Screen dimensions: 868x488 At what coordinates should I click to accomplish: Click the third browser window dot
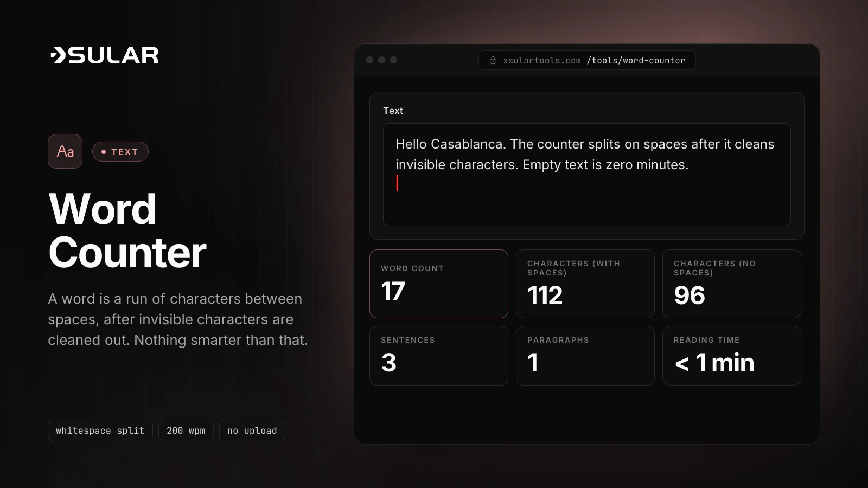click(x=394, y=60)
